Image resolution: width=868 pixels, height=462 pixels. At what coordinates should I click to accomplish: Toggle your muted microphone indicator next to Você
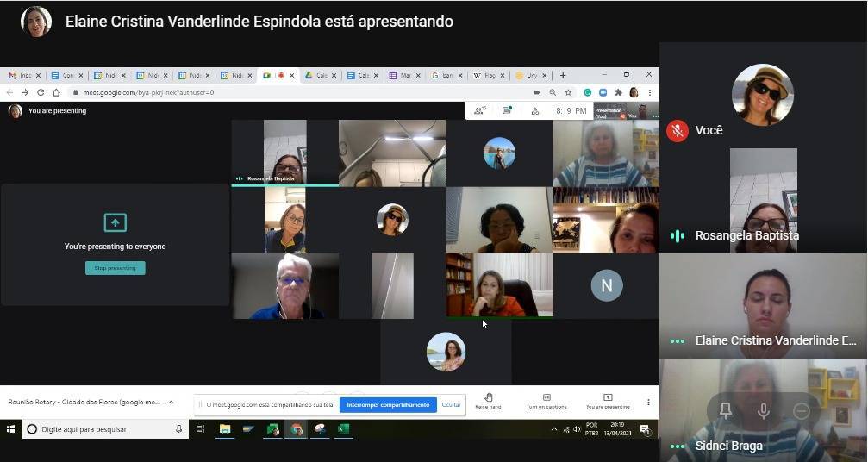click(x=678, y=130)
